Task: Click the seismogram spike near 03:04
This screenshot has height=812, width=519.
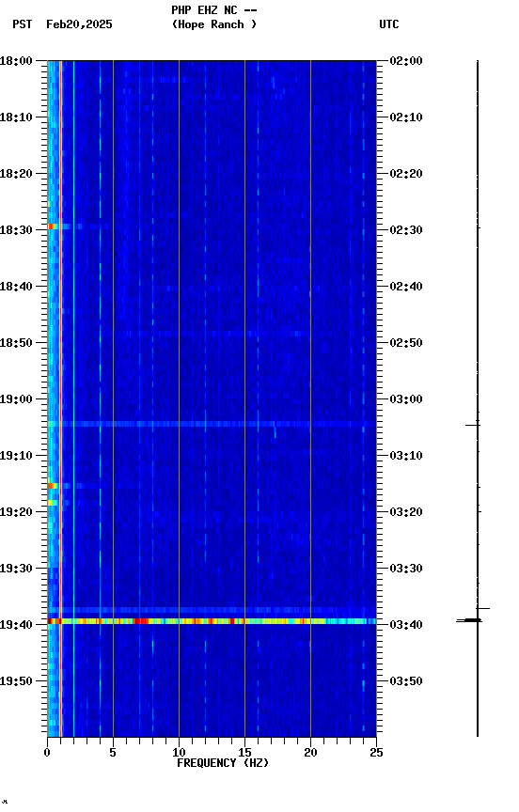Action: click(x=473, y=425)
